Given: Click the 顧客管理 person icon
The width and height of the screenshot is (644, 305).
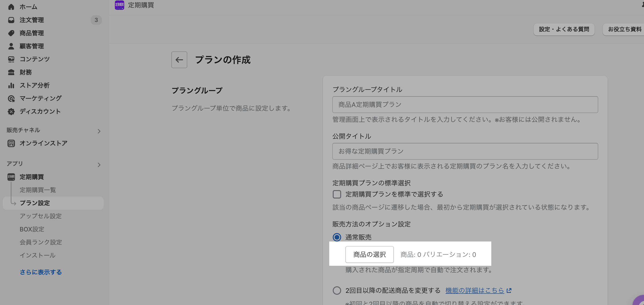Looking at the screenshot, I should tap(11, 46).
